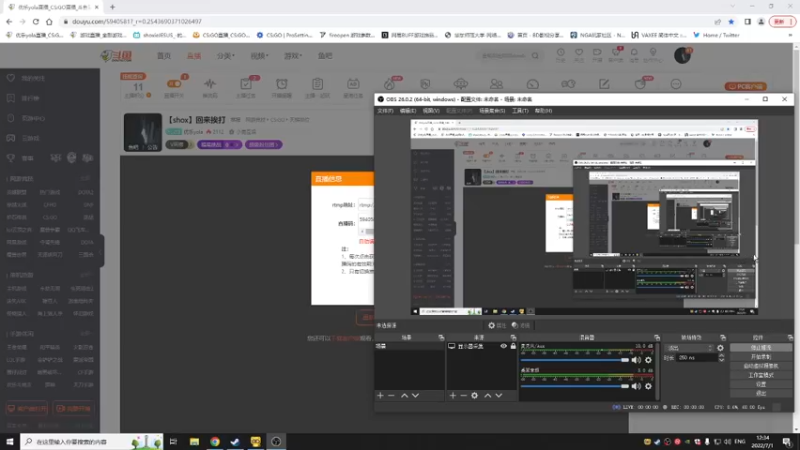Start the virtual camera in OBS controls

point(761,366)
